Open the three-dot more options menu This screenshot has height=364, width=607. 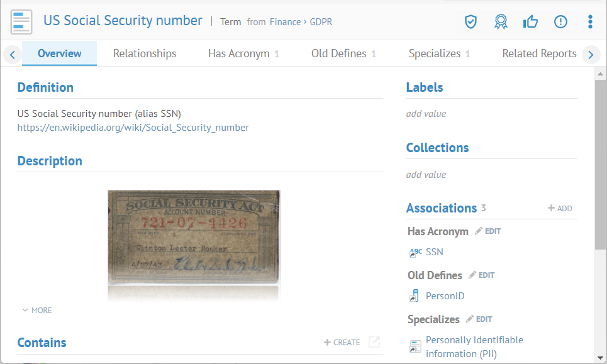coord(590,22)
